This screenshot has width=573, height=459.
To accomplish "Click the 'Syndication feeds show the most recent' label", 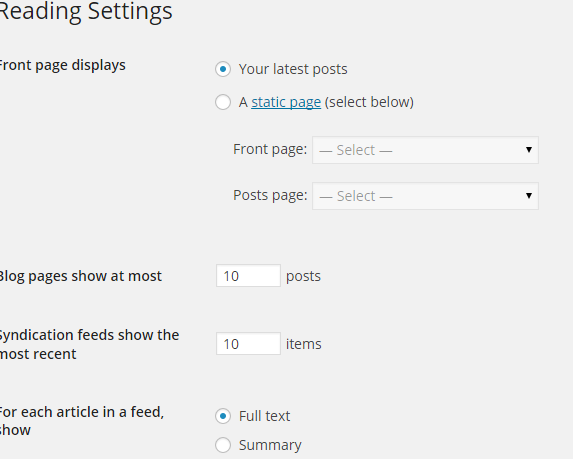I will [x=90, y=344].
